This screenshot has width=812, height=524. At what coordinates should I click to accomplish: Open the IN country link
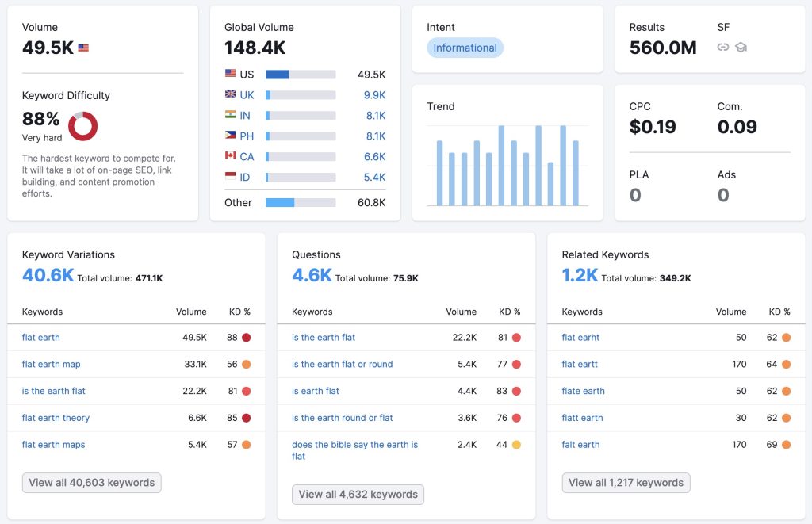(x=245, y=116)
